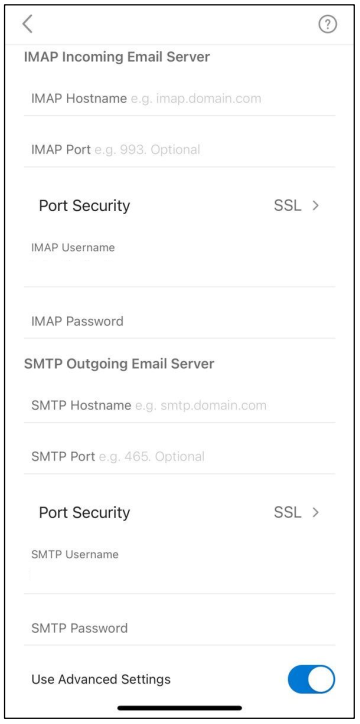
Task: Open help via question mark icon
Action: tap(328, 24)
